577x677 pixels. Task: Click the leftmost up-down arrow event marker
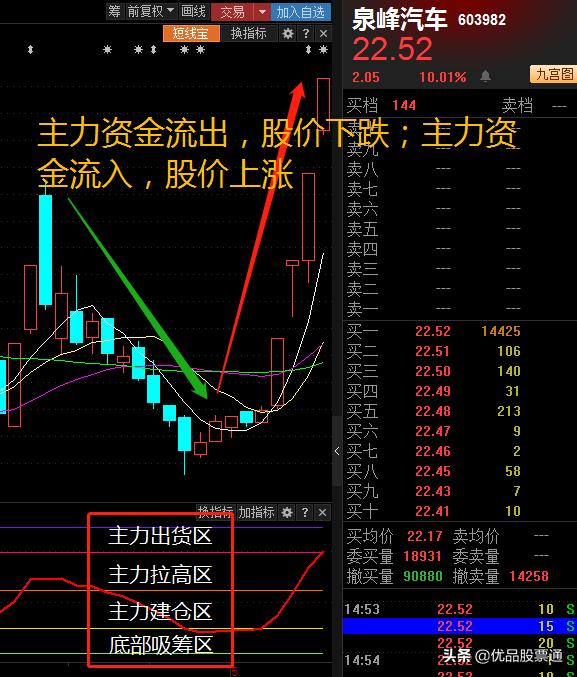(30, 50)
